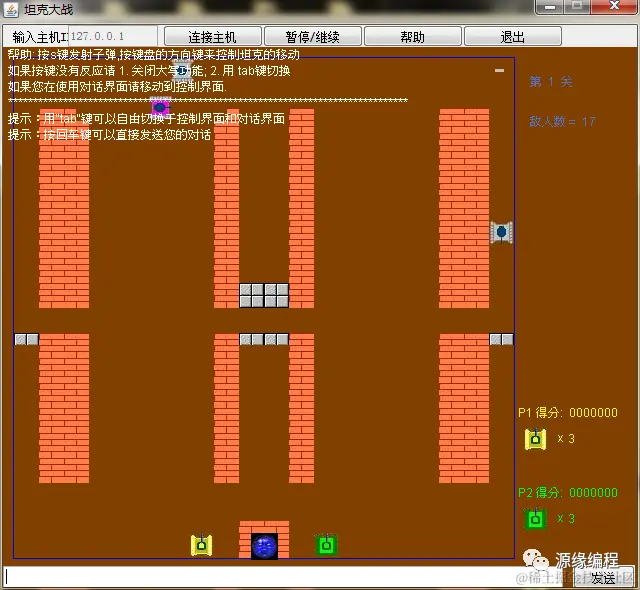The height and width of the screenshot is (590, 640).
Task: Click the 发送 send button
Action: (603, 577)
